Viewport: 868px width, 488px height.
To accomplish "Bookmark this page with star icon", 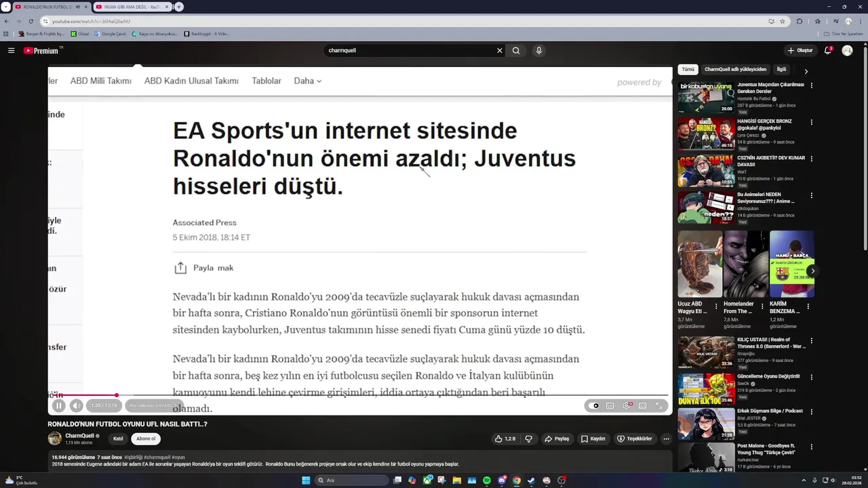I will 783,21.
